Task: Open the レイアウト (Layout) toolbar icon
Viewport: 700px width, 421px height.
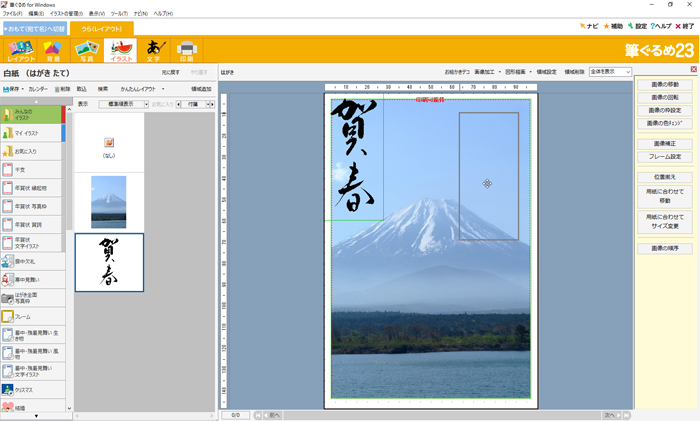Action: click(x=21, y=51)
